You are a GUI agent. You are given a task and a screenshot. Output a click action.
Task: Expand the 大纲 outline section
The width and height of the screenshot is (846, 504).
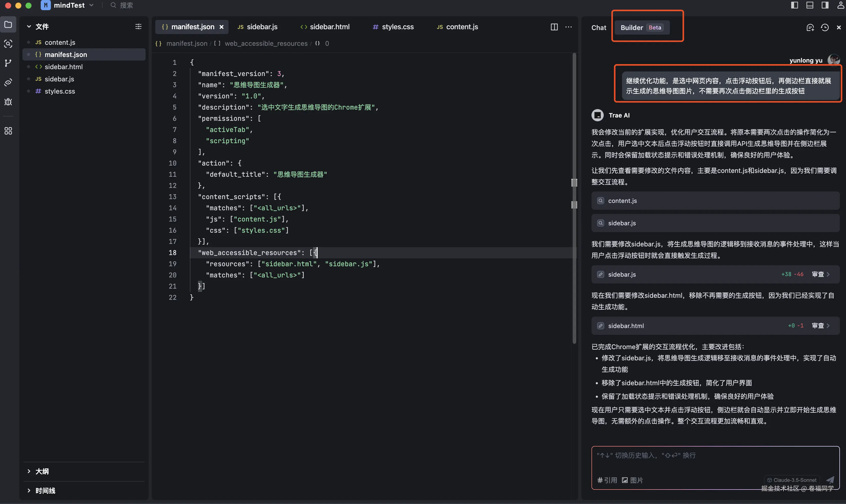42,471
